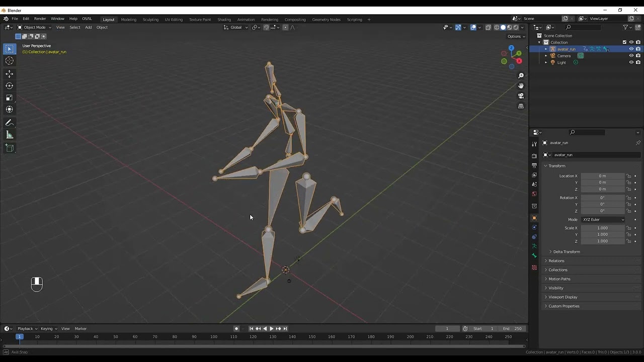Click the Rotation Y value field
The width and height of the screenshot is (644, 362).
point(603,205)
